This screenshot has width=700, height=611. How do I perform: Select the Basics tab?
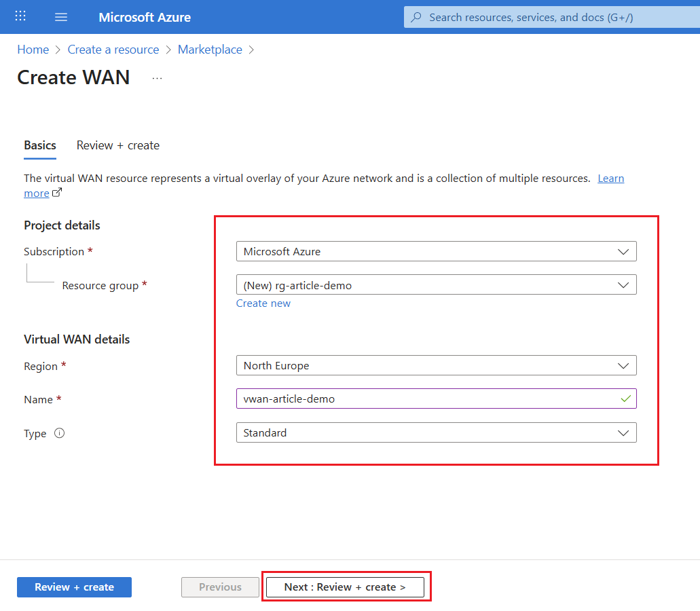[x=40, y=145]
